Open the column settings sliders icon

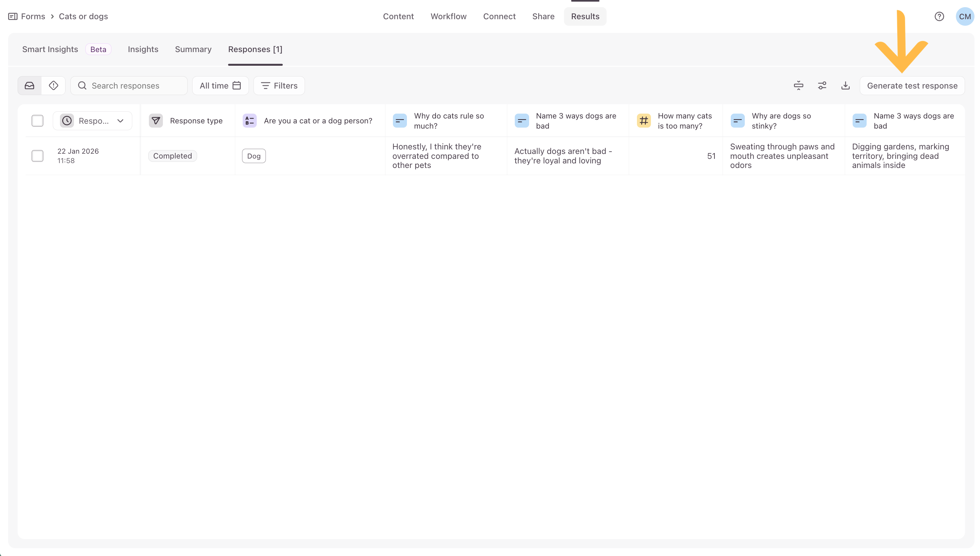822,86
